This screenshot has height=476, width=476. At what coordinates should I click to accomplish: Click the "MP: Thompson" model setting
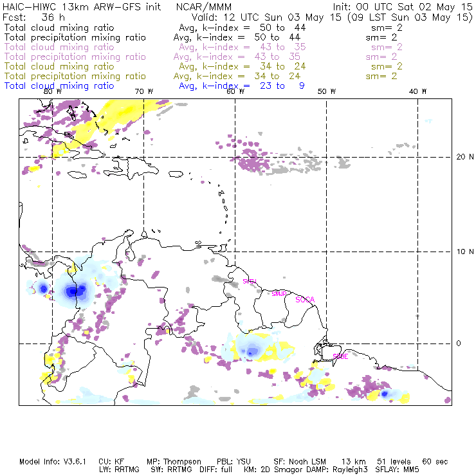pyautogui.click(x=174, y=462)
